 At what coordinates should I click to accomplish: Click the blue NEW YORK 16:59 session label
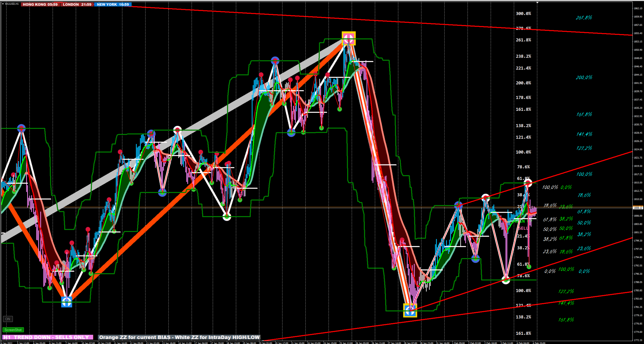click(x=113, y=4)
